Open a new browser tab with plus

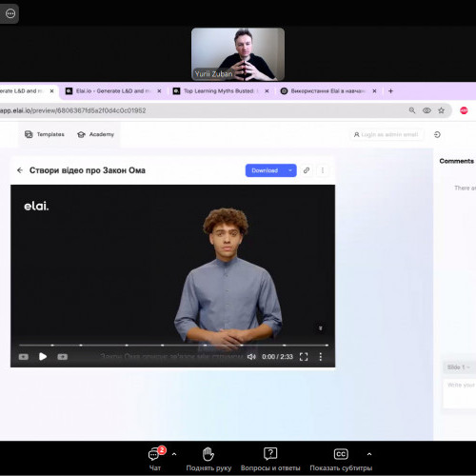(390, 91)
